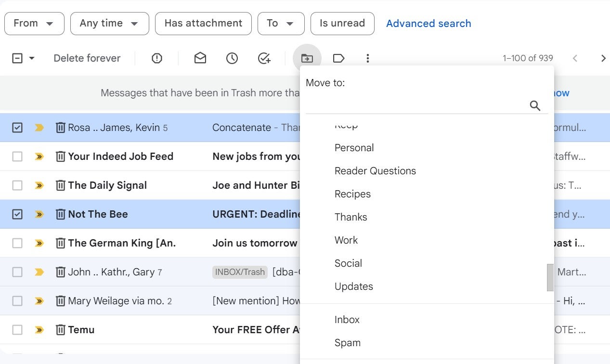Click the Has attachment filter chip

click(x=203, y=24)
